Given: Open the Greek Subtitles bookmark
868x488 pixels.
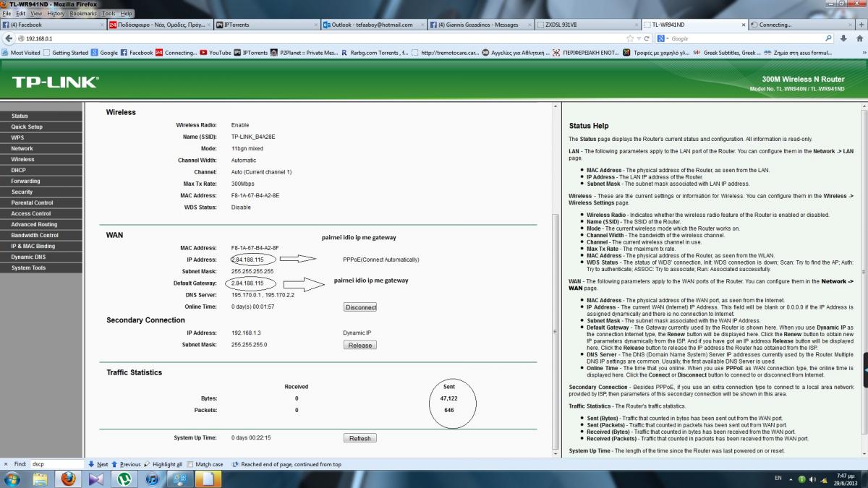Looking at the screenshot, I should point(726,53).
